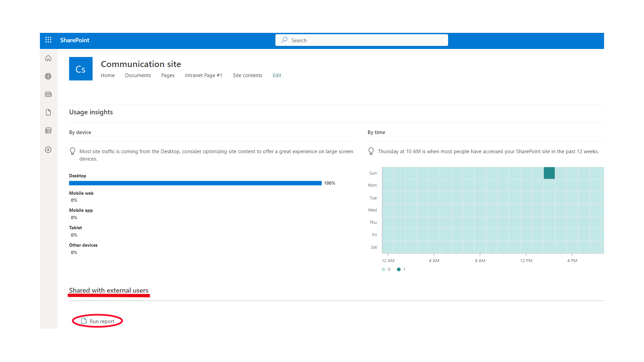Click the Mobile app device label
The width and height of the screenshot is (644, 362).
[81, 210]
